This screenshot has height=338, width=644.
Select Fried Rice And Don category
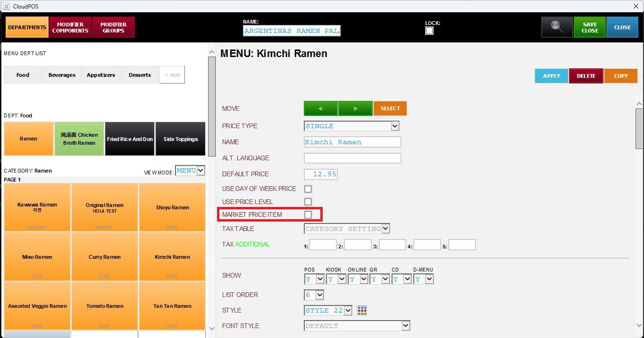(x=130, y=139)
